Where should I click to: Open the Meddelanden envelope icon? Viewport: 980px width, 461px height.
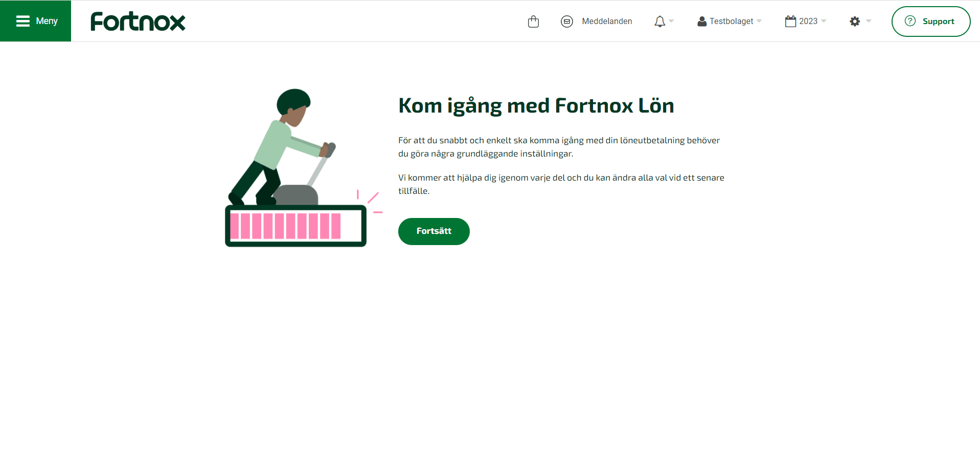click(566, 21)
